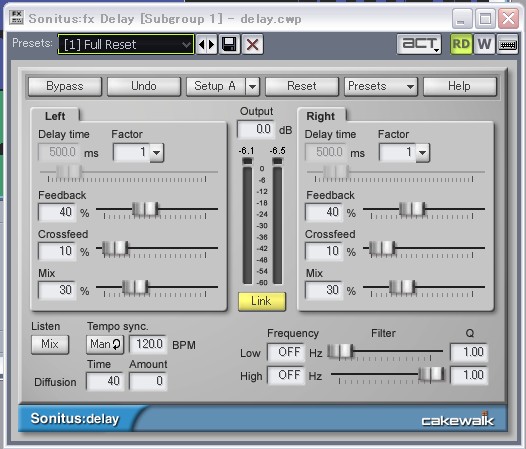This screenshot has height=449, width=526.
Task: Click the cakewalk logo
Action: 458,419
